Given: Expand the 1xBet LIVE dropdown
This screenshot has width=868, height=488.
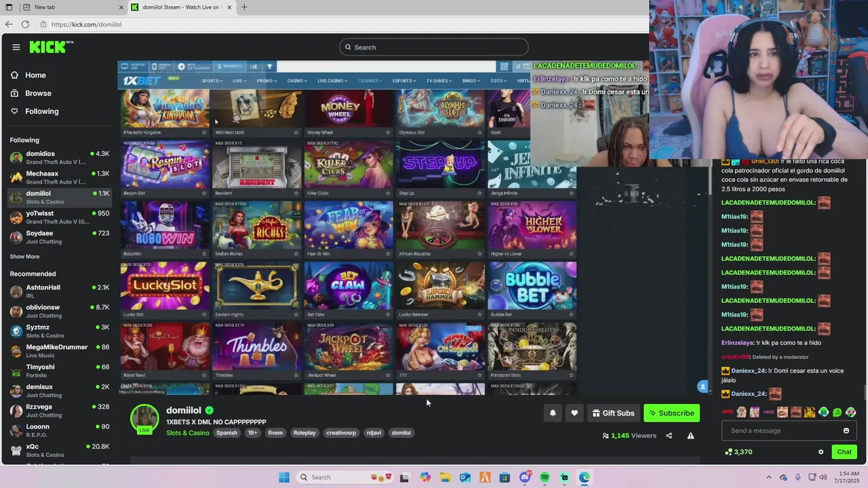Looking at the screenshot, I should (x=239, y=81).
